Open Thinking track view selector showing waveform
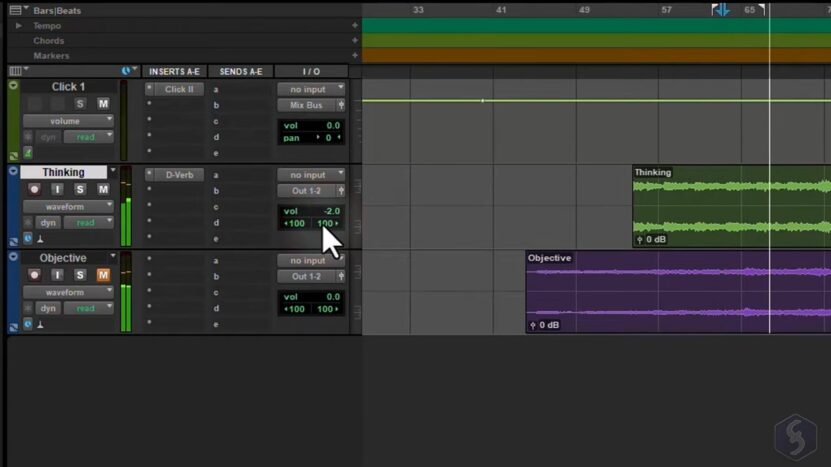Viewport: 831px width, 467px height. pos(68,206)
